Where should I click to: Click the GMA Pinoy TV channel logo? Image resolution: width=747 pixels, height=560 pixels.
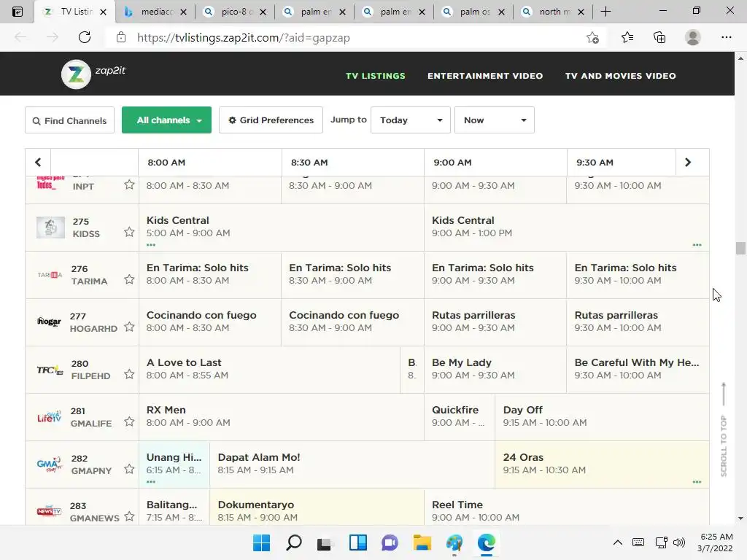tap(50, 464)
